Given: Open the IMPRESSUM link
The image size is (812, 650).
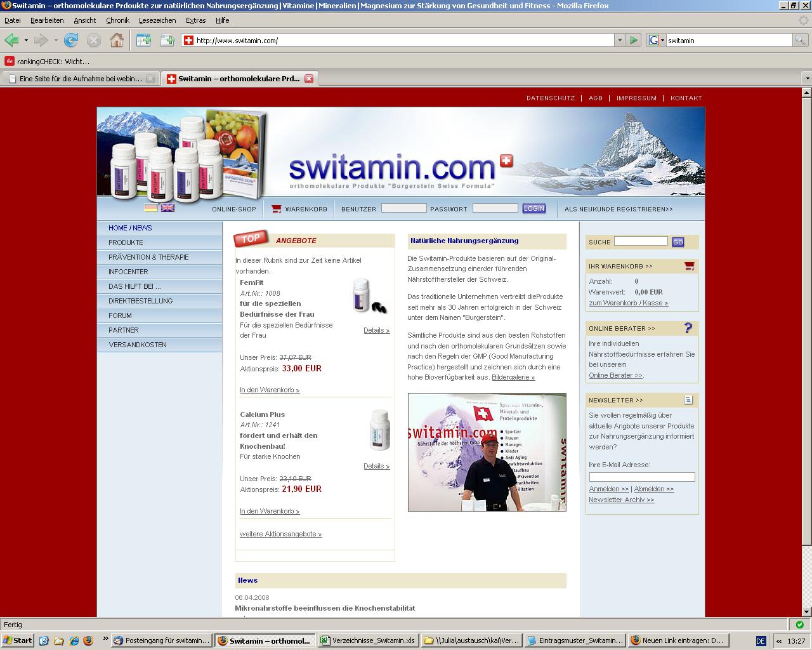Looking at the screenshot, I should (636, 98).
